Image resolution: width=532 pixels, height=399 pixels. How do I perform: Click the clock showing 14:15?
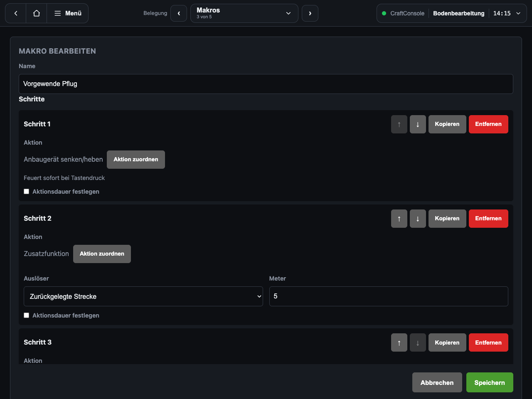point(502,13)
